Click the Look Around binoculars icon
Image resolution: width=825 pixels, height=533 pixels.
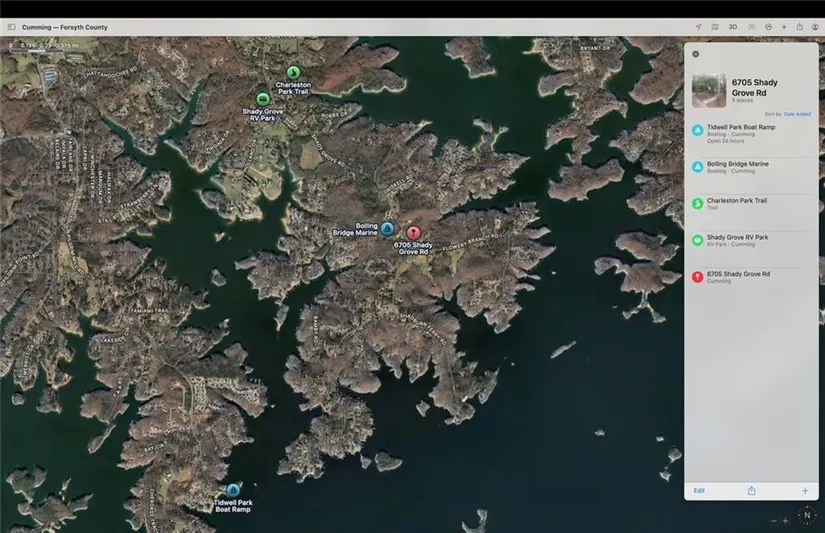click(750, 27)
